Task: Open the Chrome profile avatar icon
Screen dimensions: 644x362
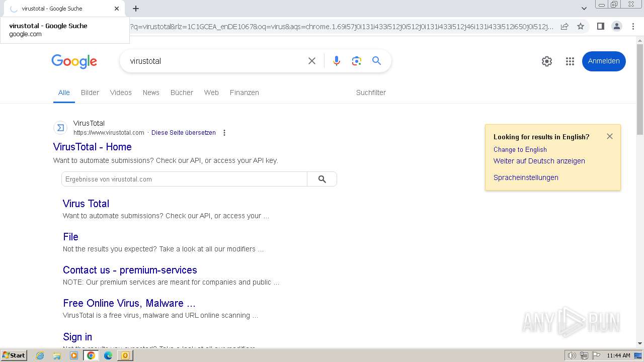Action: (x=616, y=26)
